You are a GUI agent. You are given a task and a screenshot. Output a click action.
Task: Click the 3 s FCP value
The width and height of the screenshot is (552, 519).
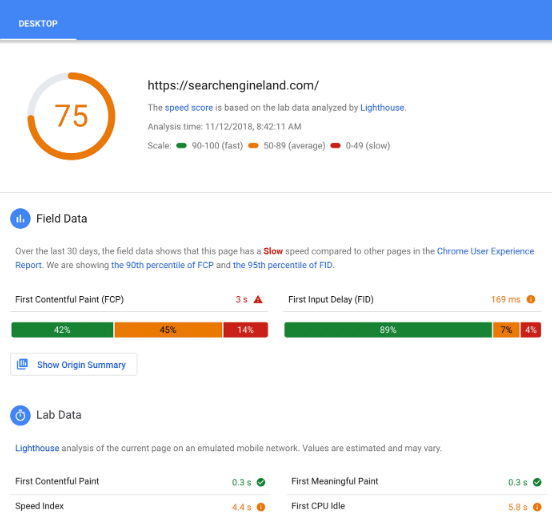coord(242,300)
